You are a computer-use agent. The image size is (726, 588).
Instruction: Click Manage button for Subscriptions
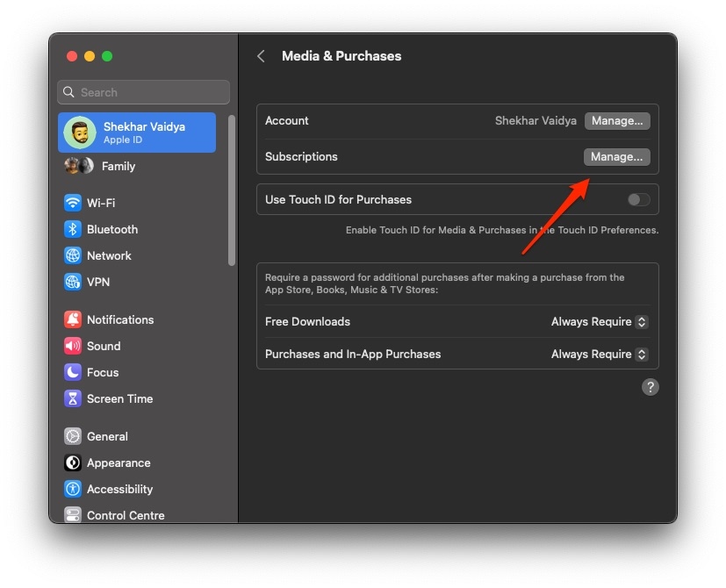click(617, 157)
